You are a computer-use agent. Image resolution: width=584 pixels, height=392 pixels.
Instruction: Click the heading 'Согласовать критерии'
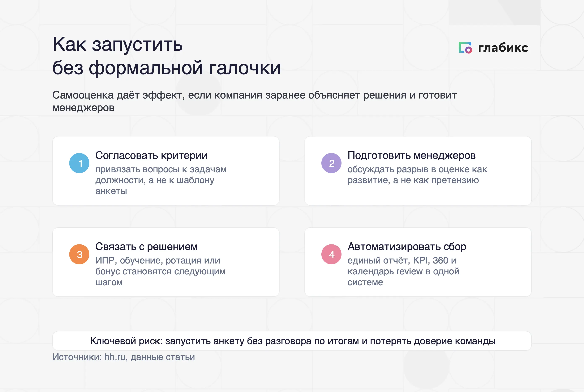pos(151,156)
